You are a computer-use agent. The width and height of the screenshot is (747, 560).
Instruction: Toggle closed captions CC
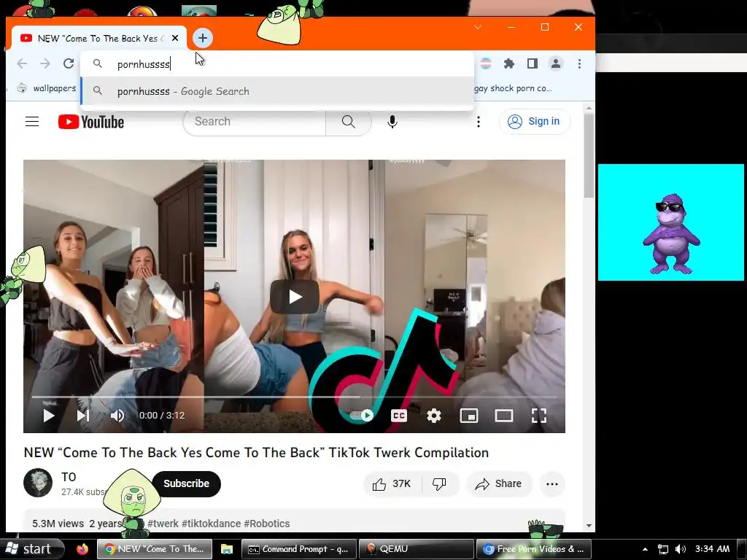pos(399,416)
